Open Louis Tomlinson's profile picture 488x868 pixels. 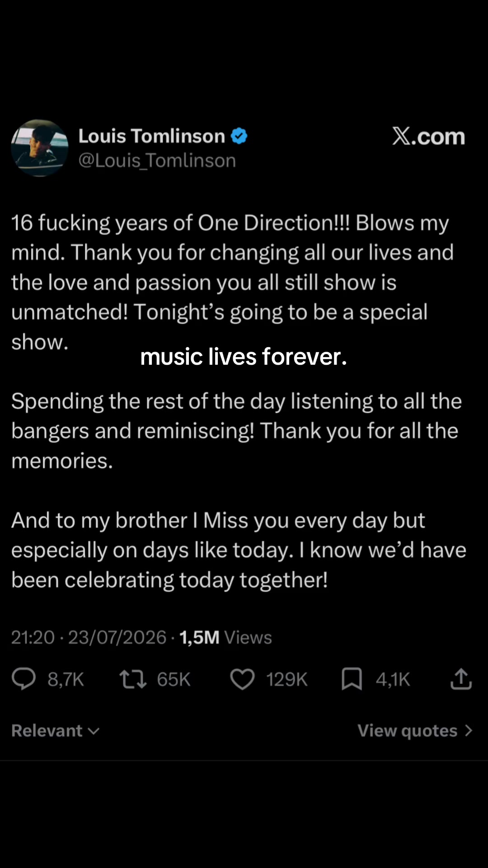40,148
